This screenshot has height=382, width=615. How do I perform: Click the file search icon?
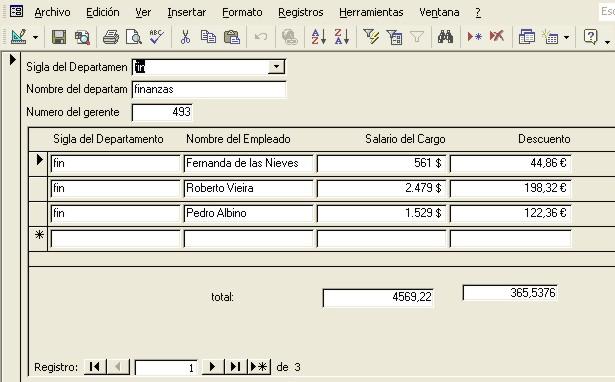(x=82, y=37)
